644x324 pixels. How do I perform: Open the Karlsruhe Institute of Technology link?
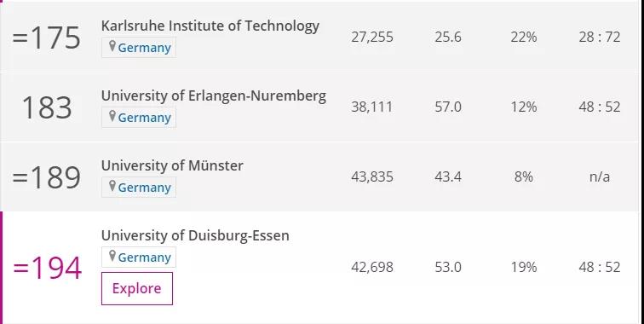pyautogui.click(x=210, y=26)
